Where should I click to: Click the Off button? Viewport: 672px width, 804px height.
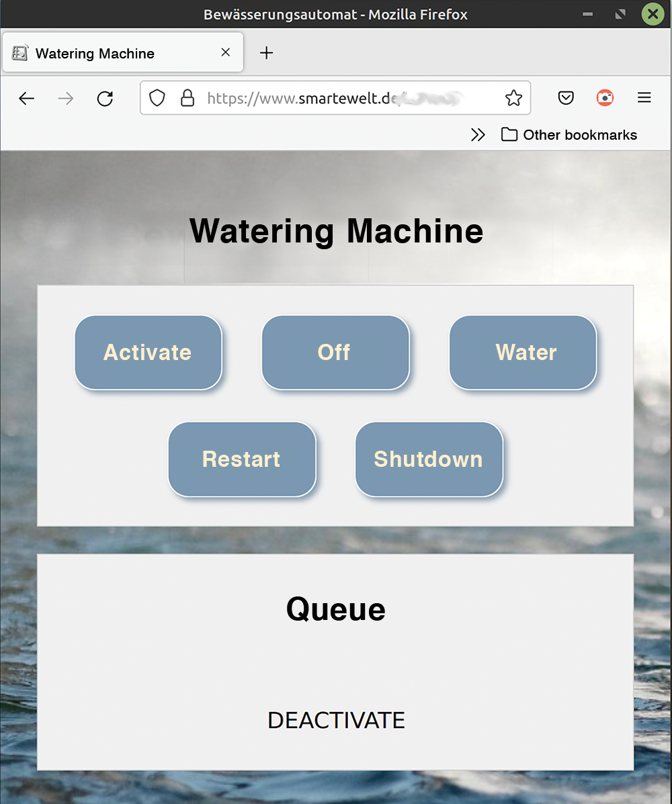(x=335, y=353)
